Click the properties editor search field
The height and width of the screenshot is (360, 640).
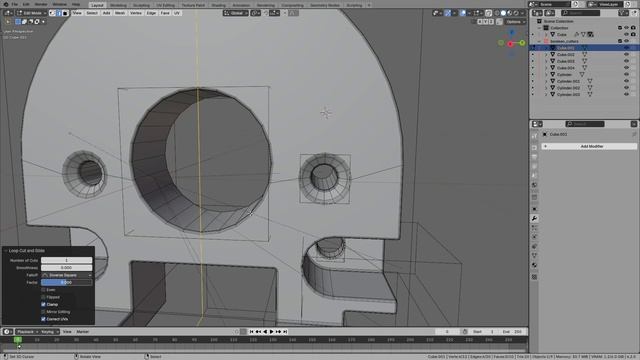[x=584, y=124]
